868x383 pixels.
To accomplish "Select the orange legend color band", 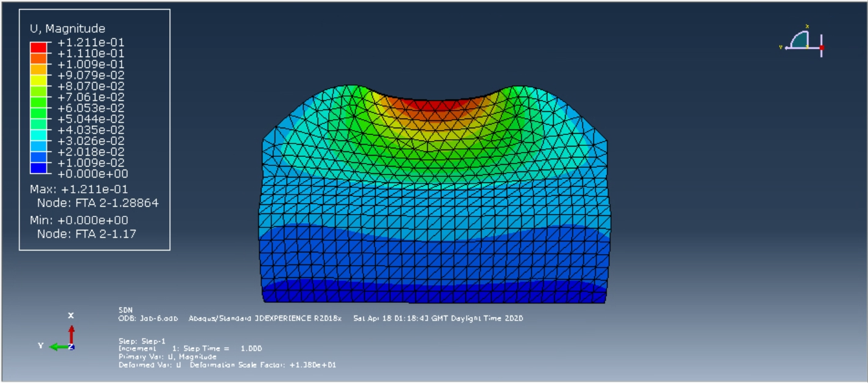I will [x=38, y=58].
